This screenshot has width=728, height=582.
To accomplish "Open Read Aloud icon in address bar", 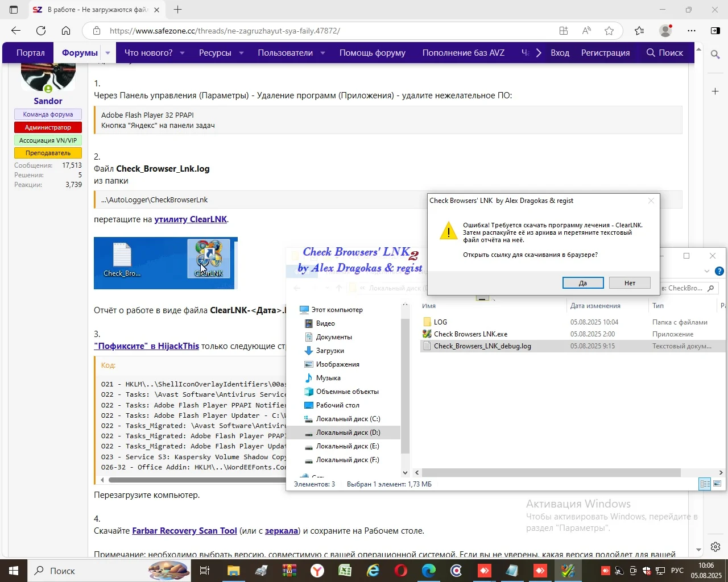I will 586,31.
